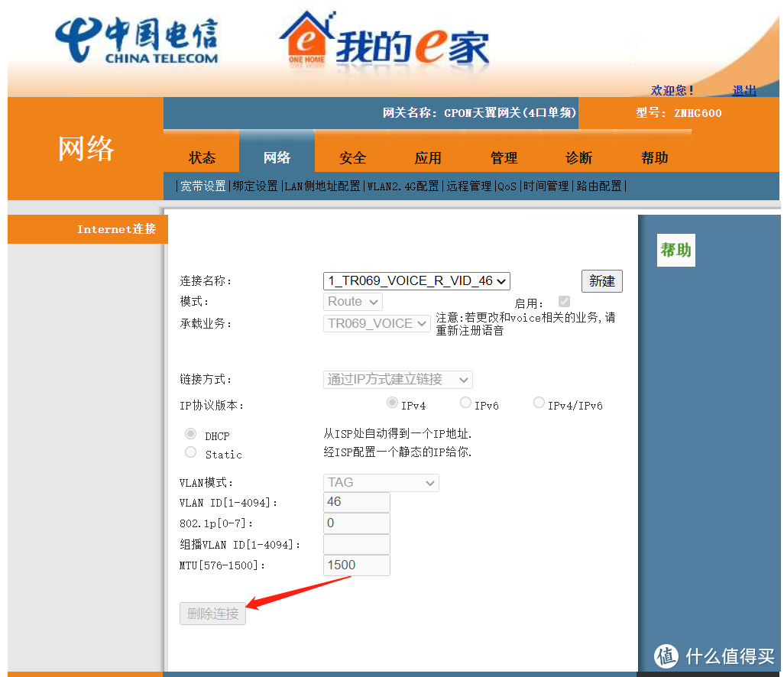The height and width of the screenshot is (677, 784).
Task: Toggle the 启用 checkbox
Action: click(564, 302)
